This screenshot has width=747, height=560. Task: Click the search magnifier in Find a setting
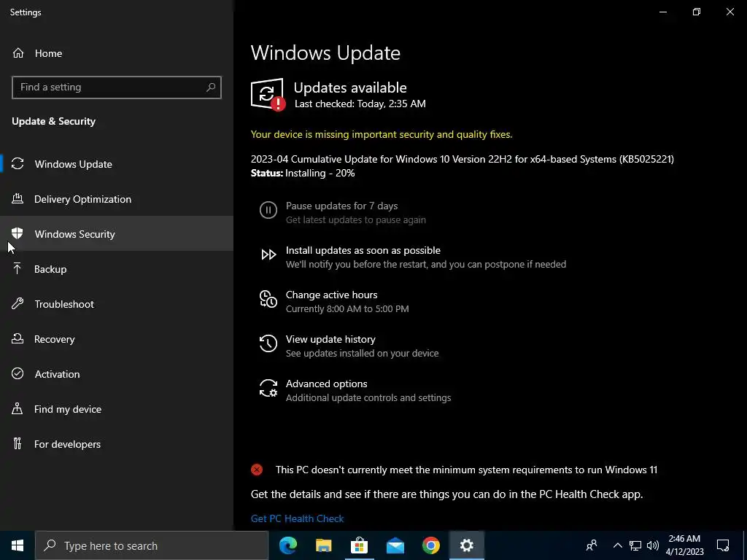[x=211, y=87]
